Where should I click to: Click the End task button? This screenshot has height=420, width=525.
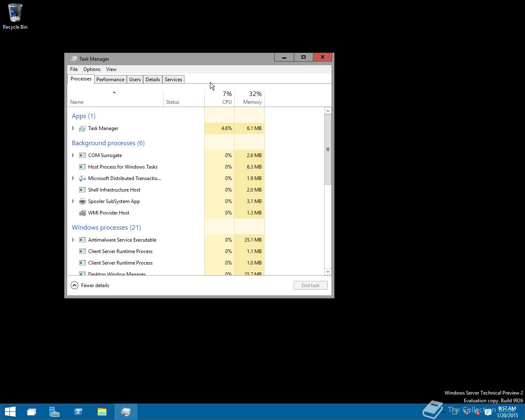coord(310,285)
